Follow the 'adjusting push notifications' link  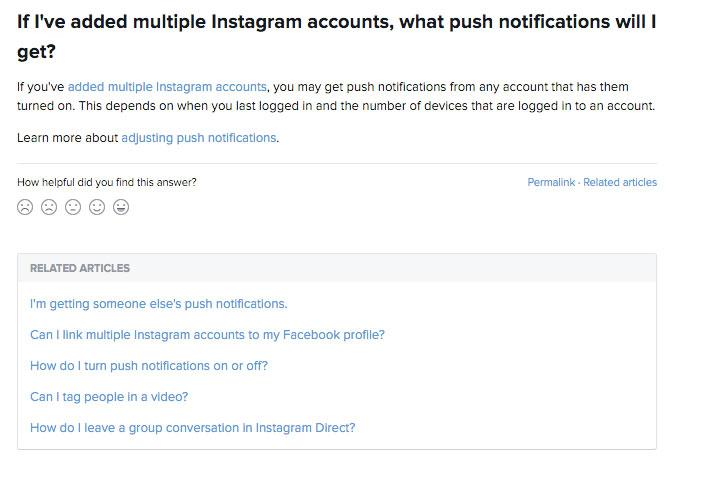click(x=199, y=138)
